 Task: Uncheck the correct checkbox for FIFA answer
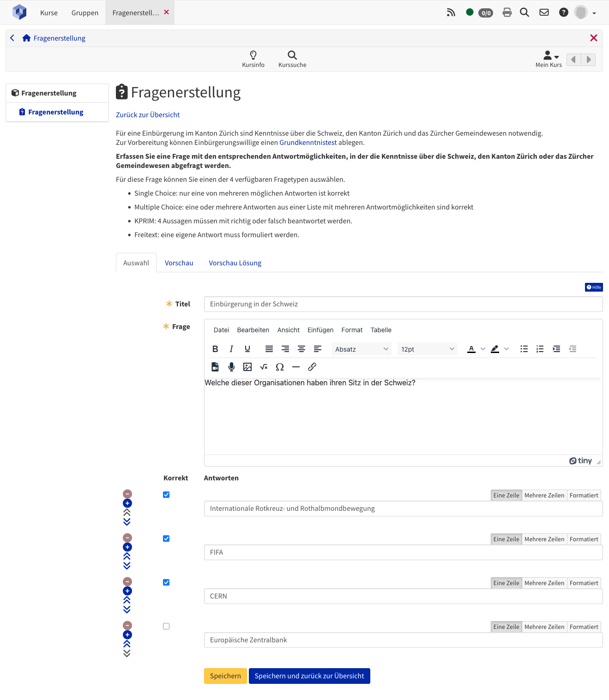point(166,538)
